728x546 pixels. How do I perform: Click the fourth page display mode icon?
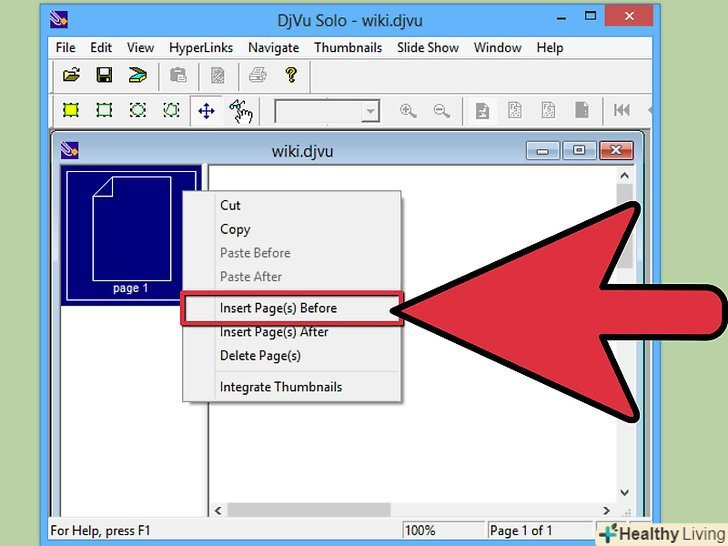coord(582,111)
